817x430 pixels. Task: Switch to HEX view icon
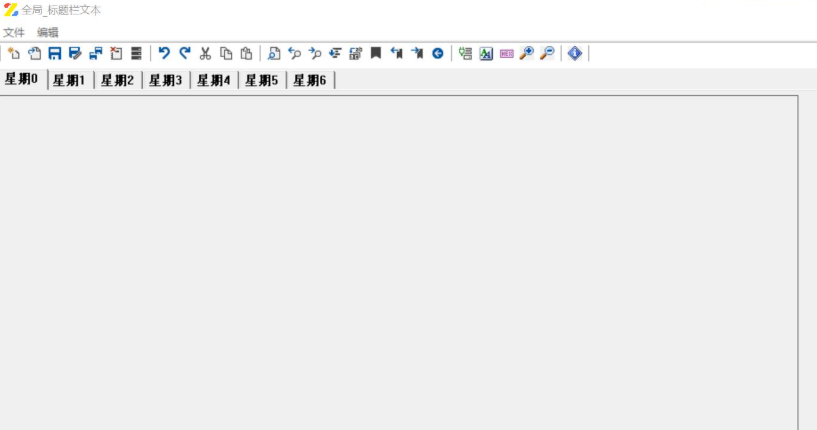click(x=506, y=53)
